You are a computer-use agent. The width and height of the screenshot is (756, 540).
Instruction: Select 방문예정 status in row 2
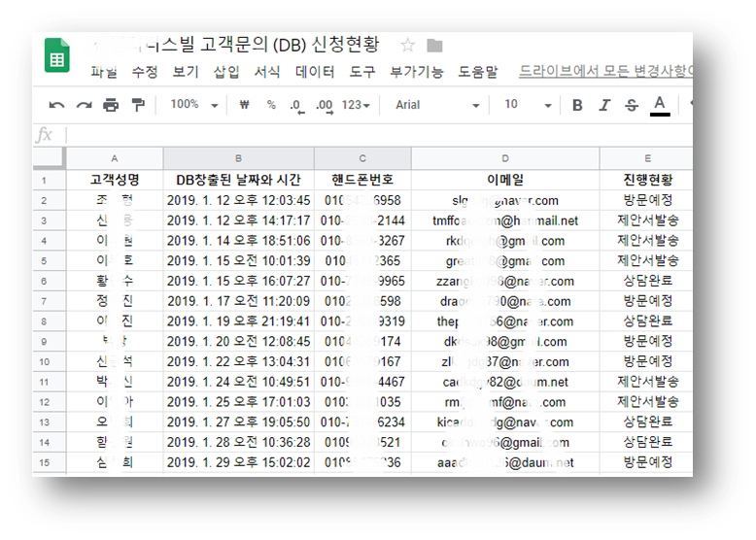pos(647,200)
